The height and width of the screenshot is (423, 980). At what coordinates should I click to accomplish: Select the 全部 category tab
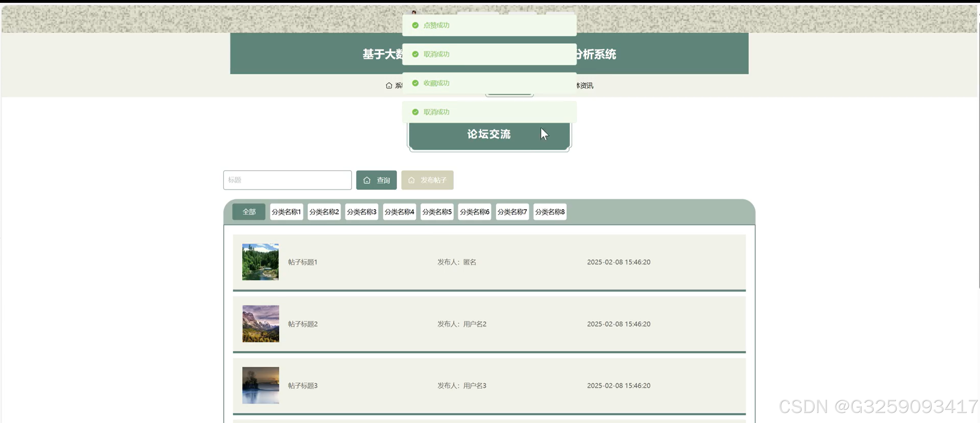pyautogui.click(x=249, y=212)
